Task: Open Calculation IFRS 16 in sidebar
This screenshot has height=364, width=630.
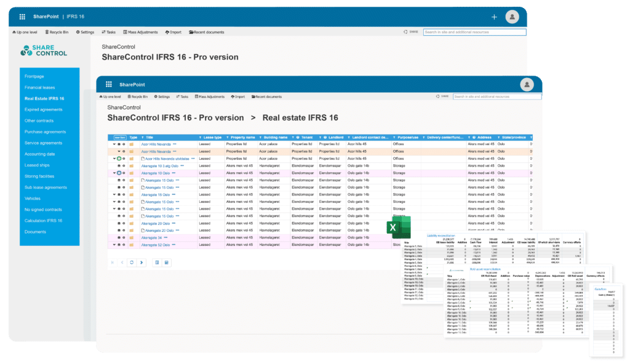Action: pos(44,221)
